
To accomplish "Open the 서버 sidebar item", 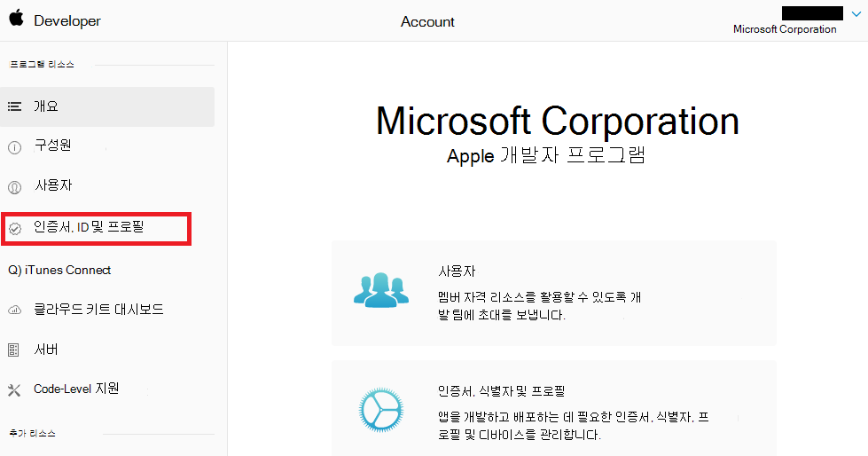I will click(x=46, y=349).
